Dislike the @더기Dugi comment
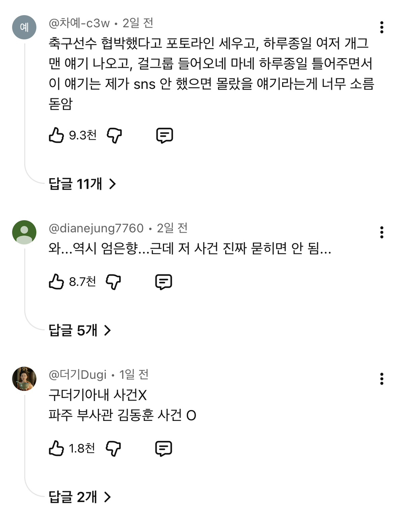399x532 pixels. pos(113,448)
